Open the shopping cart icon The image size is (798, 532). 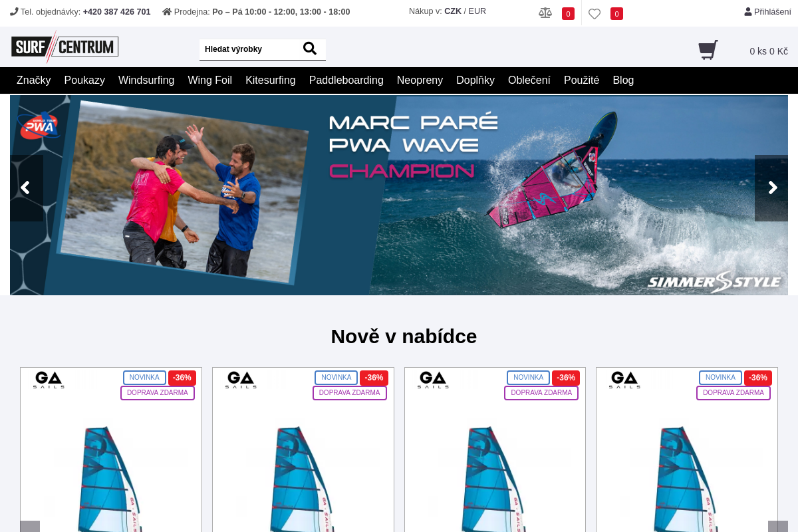tap(708, 50)
